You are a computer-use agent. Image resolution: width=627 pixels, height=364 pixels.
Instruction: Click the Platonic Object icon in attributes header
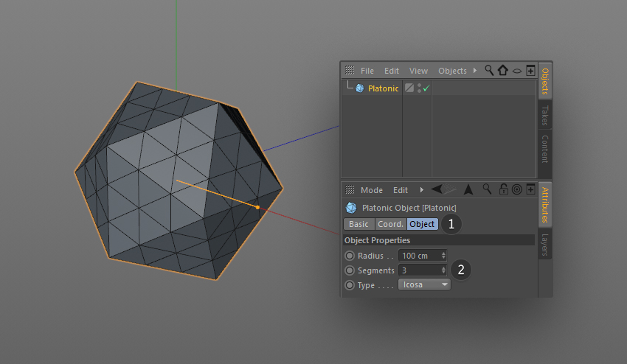tap(351, 208)
